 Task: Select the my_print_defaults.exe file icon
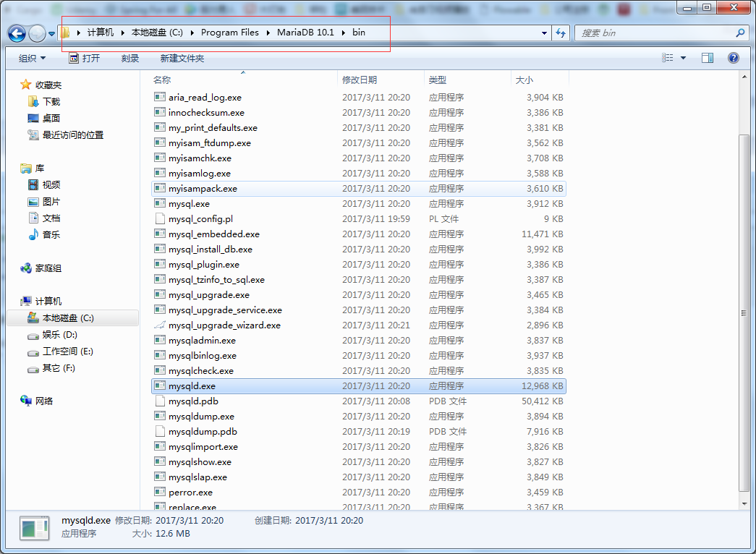point(160,127)
